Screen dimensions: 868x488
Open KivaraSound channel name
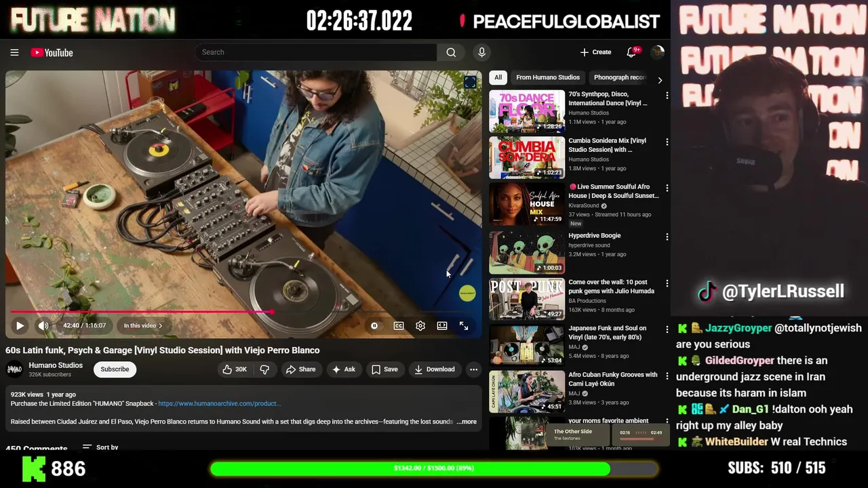click(584, 205)
